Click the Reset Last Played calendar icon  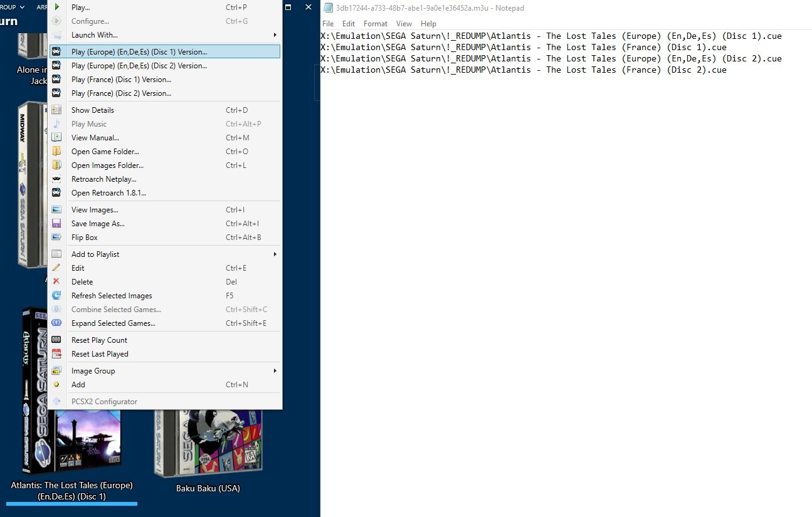pos(56,354)
